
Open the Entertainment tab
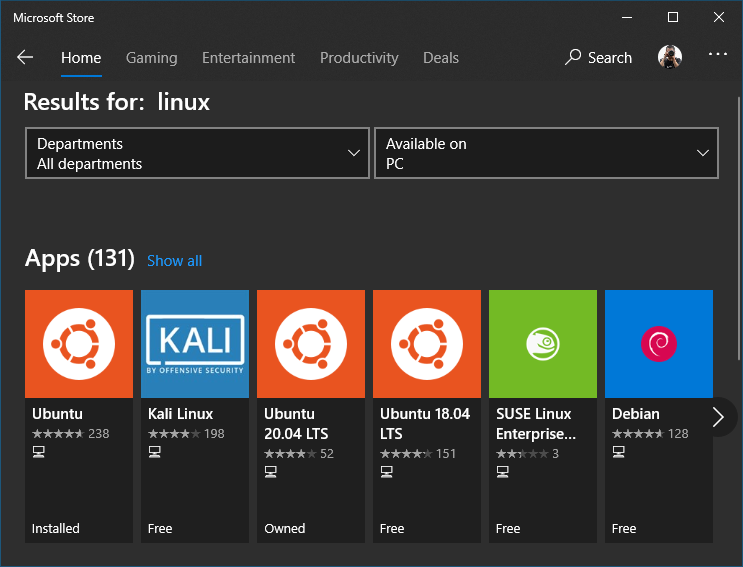tap(248, 58)
